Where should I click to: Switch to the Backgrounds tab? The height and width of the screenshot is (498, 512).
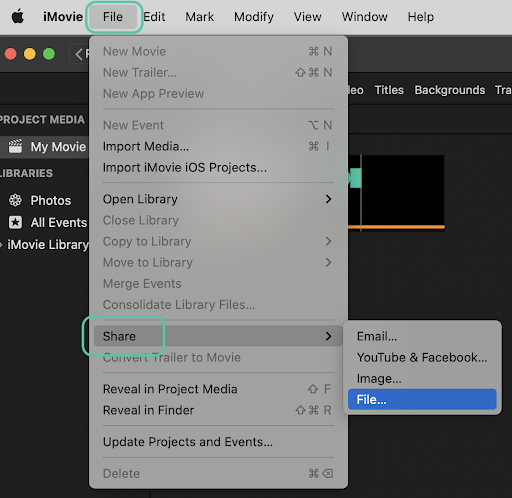pos(450,90)
